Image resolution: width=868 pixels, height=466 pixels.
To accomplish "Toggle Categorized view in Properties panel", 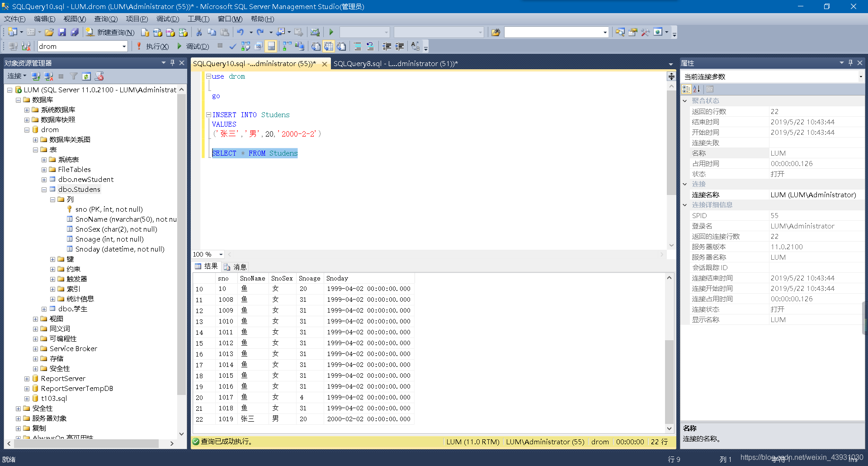I will (x=686, y=89).
